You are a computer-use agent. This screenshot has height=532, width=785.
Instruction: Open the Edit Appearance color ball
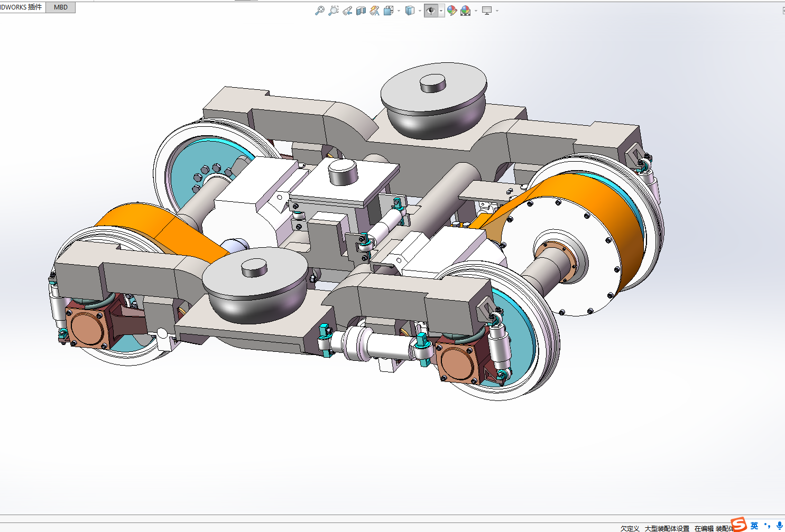coord(452,11)
